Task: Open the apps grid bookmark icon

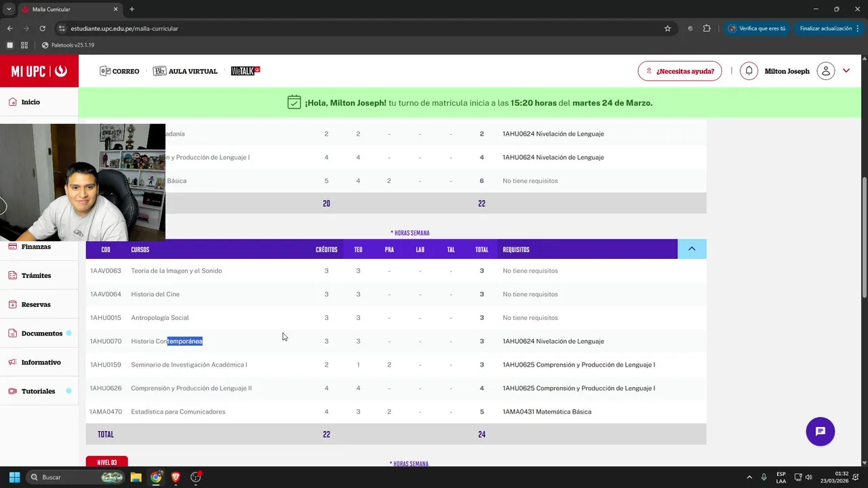Action: 24,45
